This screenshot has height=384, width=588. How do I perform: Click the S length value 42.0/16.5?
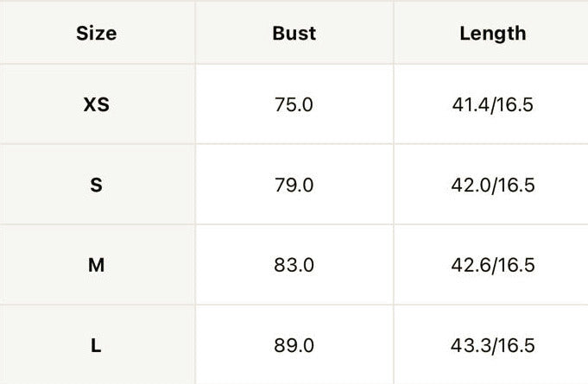493,185
